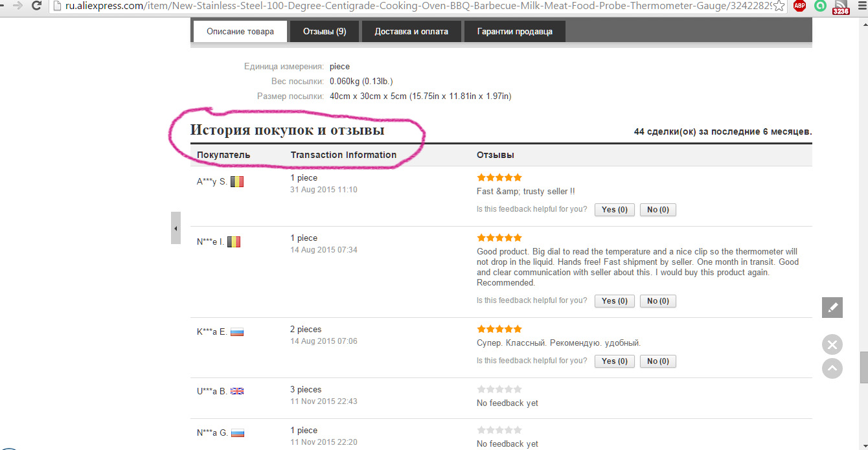868x450 pixels.
Task: Select the Гарантии продавца tab
Action: coord(514,31)
